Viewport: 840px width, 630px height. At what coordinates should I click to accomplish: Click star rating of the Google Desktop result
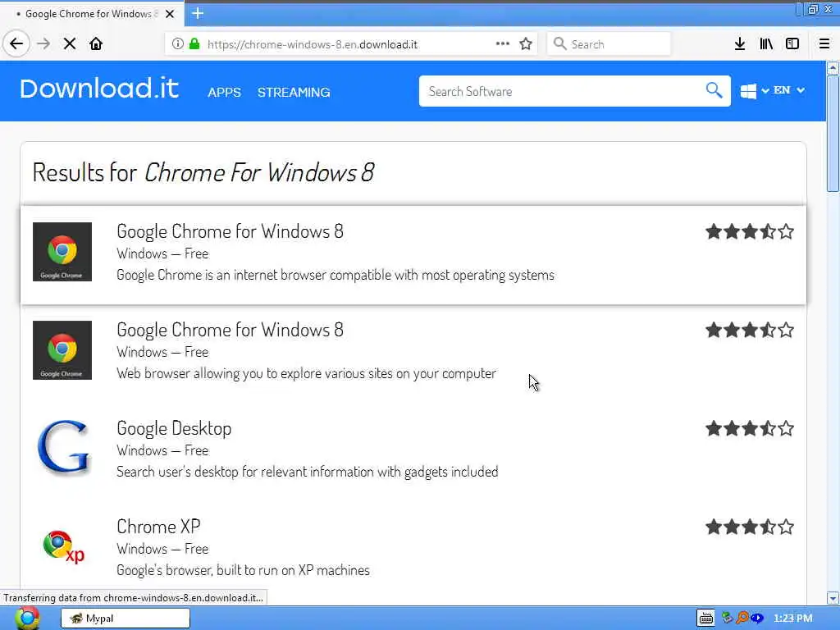click(750, 428)
